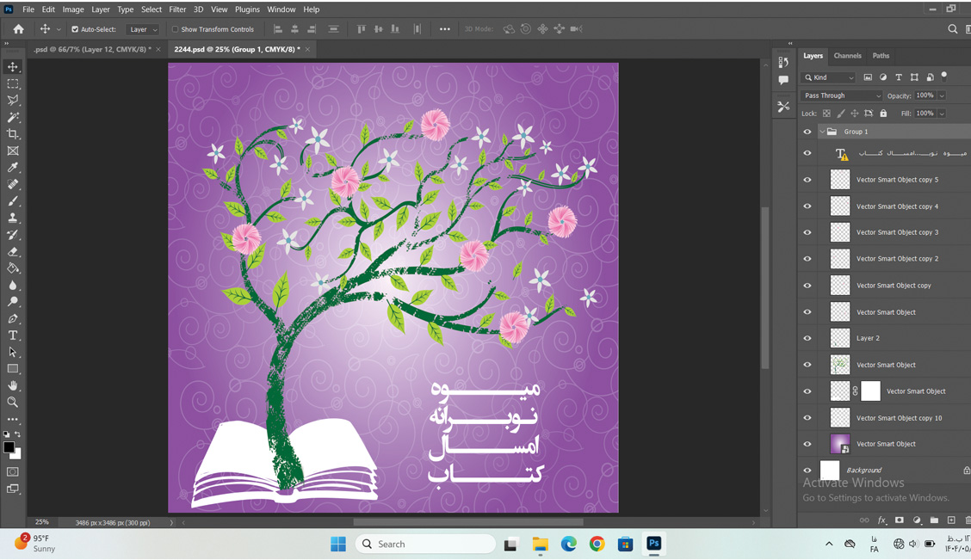
Task: Hide Vector Smart Object copy 3 layer
Action: click(807, 232)
